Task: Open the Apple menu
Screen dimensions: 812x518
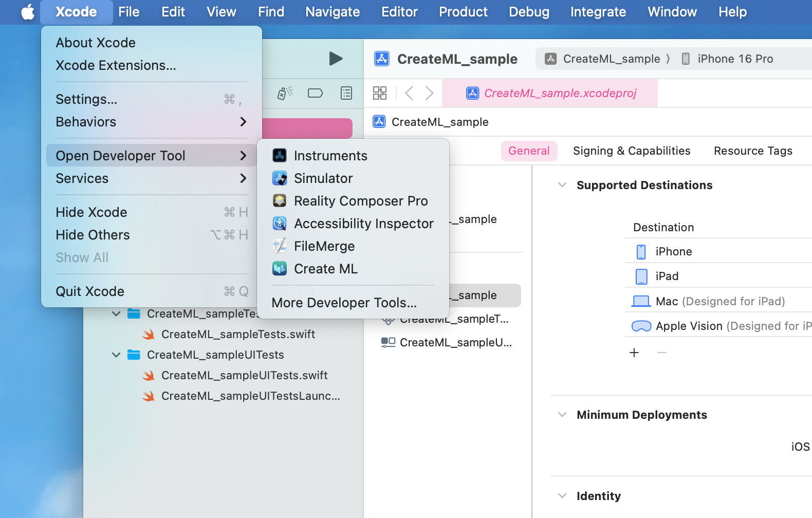Action: (28, 12)
